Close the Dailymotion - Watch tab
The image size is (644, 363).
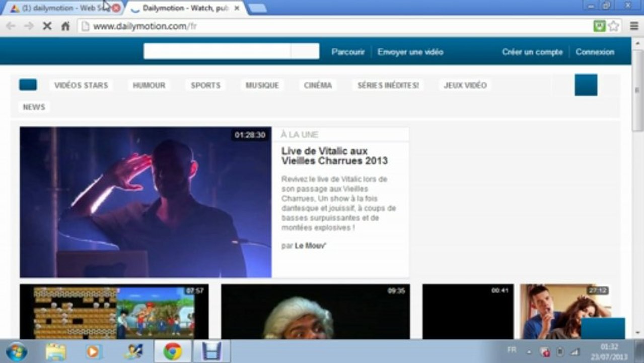tap(237, 8)
